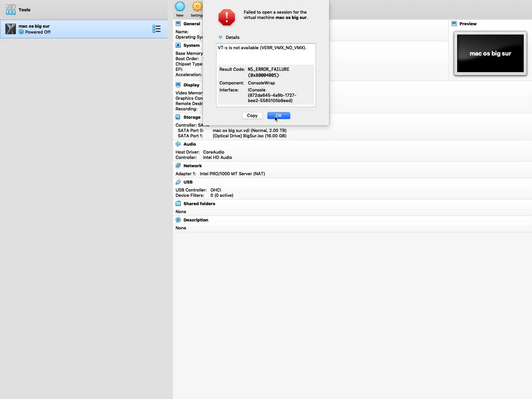Viewport: 532px width, 399px height.
Task: Click Intel PRO/1000 MT Server adapter text
Action: 232,174
